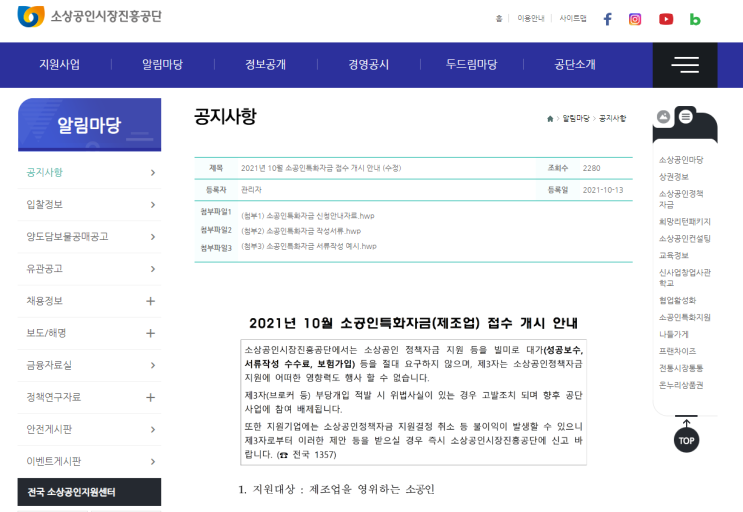Select 이벤트게시판 in the side menu
Screen dimensions: 743x512
(54, 462)
